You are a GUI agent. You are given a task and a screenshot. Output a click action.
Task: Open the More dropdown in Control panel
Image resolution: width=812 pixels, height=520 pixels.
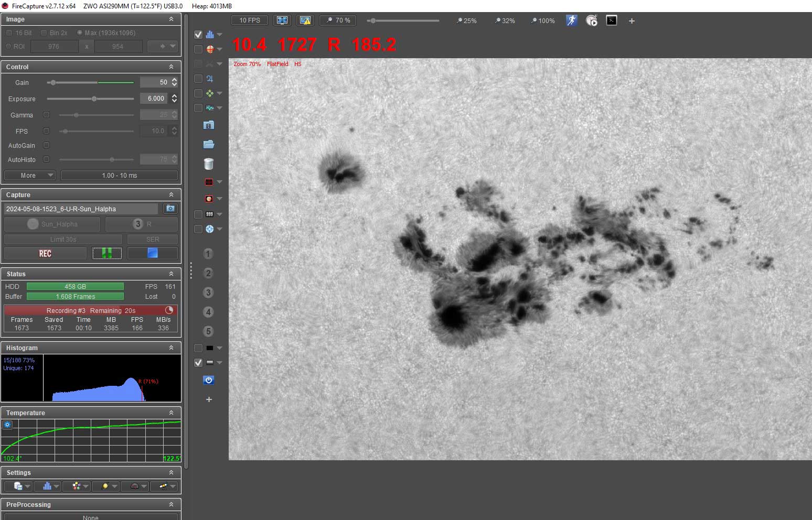pos(29,175)
